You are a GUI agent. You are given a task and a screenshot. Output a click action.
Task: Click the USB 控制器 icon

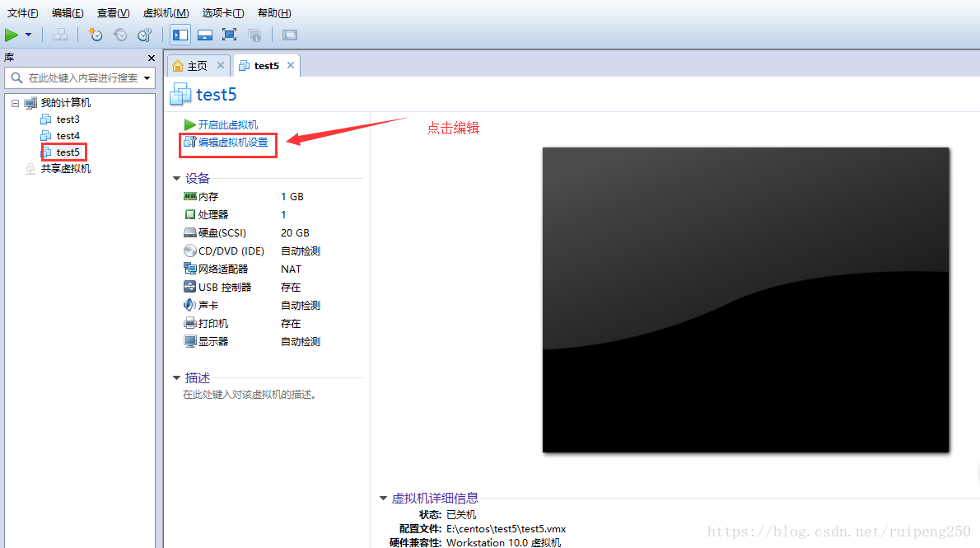[190, 287]
